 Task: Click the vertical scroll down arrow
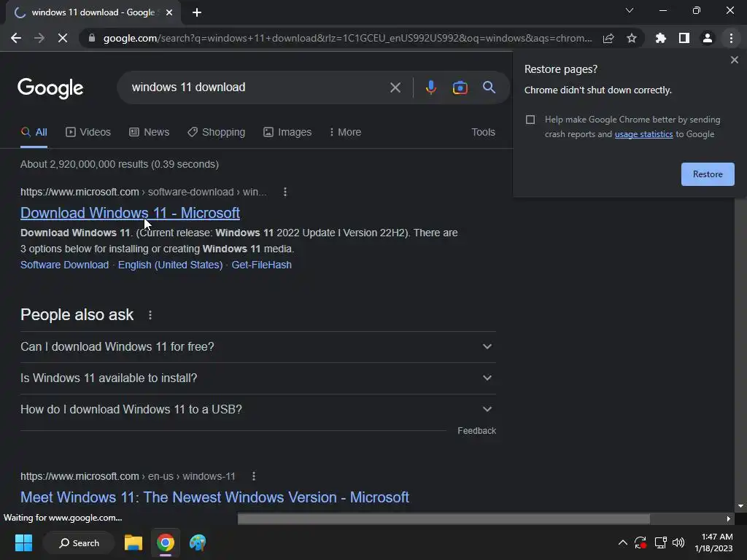[x=740, y=507]
